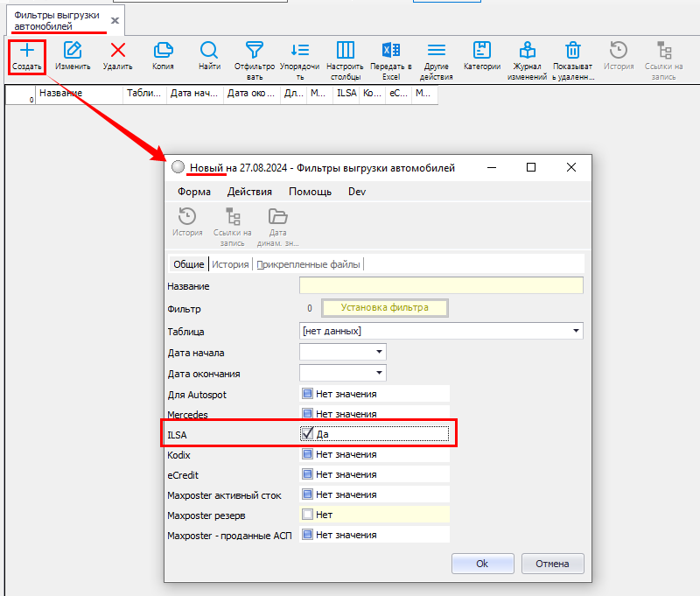
Task: Open the Дата окончания date dropdown
Action: coord(379,373)
